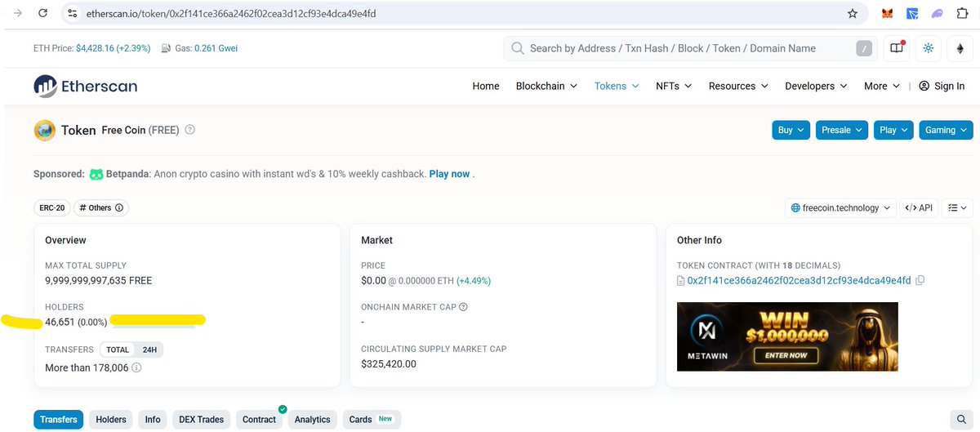
Task: Click the max supply 9,999,999,997,635 FREE
Action: coord(98,280)
